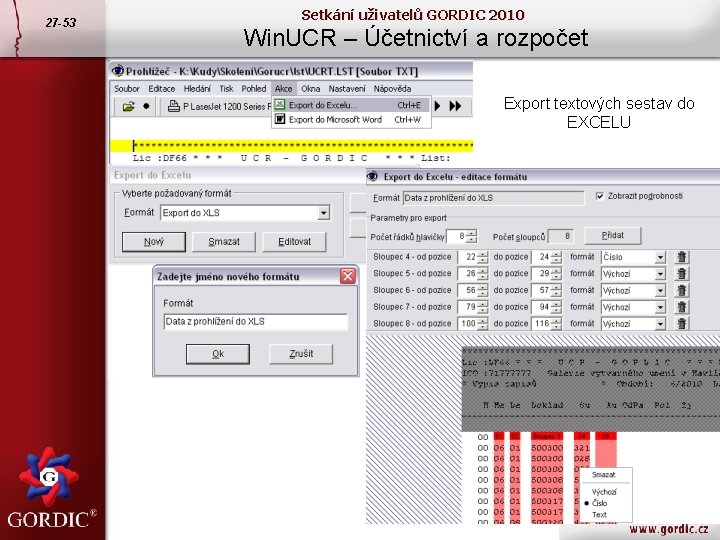
Task: Open the Akce menu
Action: tap(283, 89)
